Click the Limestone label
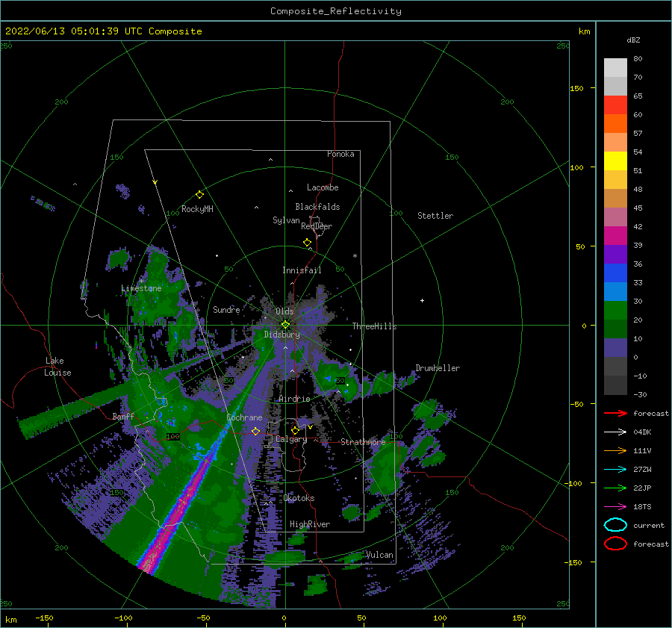Screen dimensions: 672x628 [x=141, y=288]
